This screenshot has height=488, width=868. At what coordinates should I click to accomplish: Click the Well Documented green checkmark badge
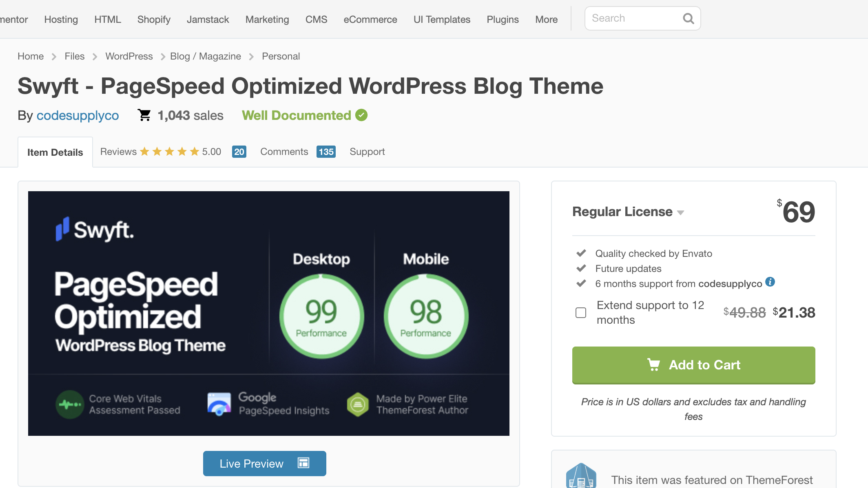(x=361, y=115)
